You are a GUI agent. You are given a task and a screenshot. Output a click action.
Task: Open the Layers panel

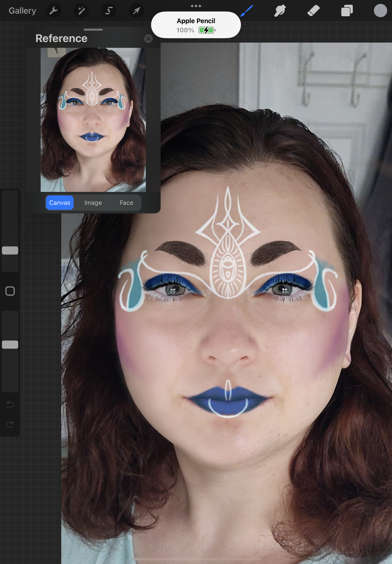tap(347, 11)
